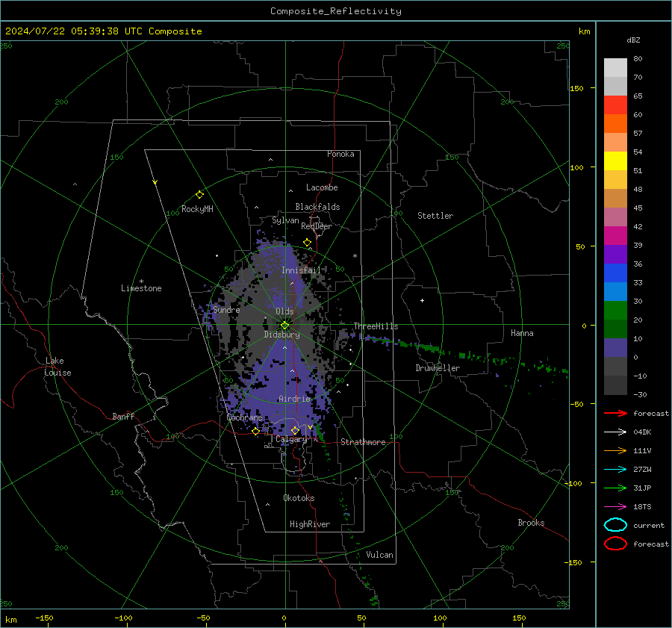Image resolution: width=672 pixels, height=628 pixels.
Task: Click the Airdrie town label
Action: pyautogui.click(x=294, y=399)
